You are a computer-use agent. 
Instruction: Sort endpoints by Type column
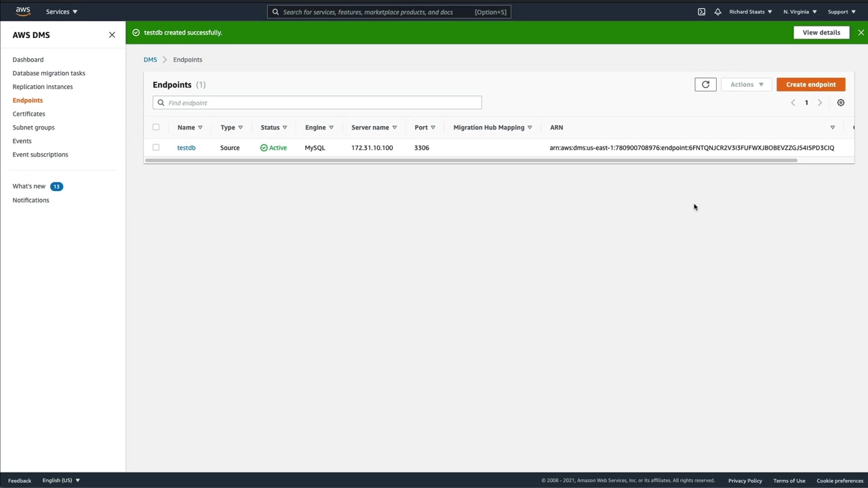click(x=240, y=127)
